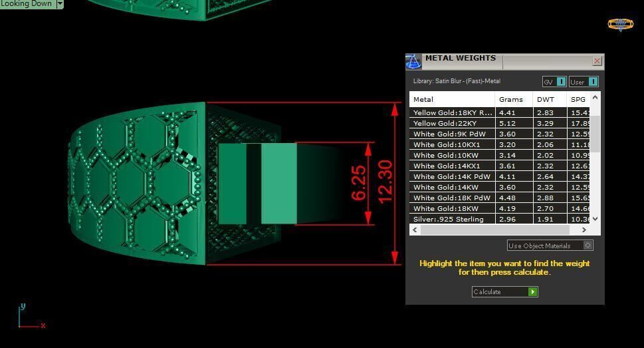Click the horizontal scroll right arrow
Image resolution: width=644 pixels, height=348 pixels.
click(x=584, y=230)
